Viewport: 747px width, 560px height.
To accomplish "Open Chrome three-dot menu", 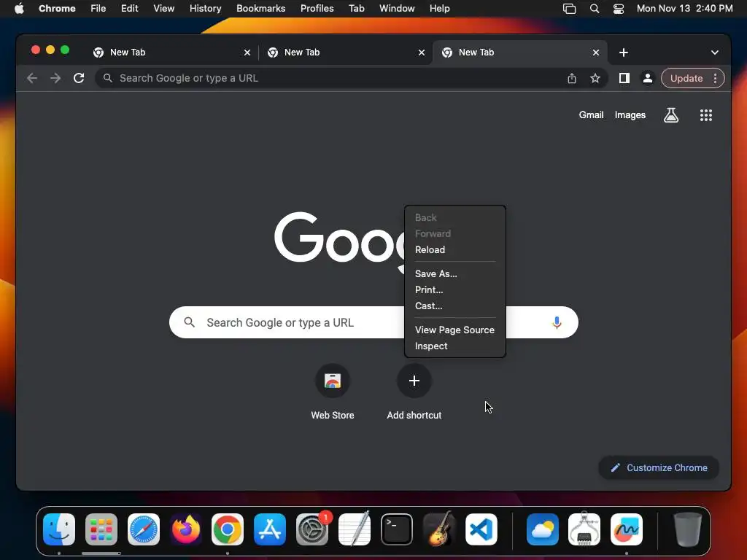I will pyautogui.click(x=715, y=78).
